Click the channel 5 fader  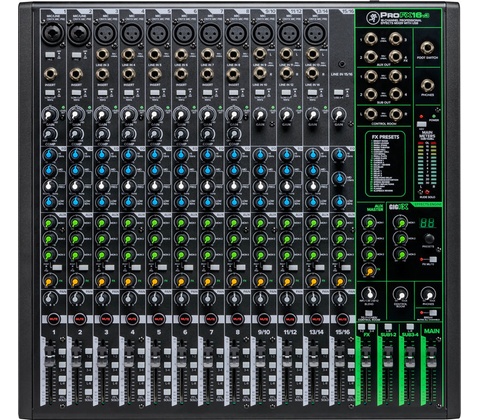click(155, 357)
